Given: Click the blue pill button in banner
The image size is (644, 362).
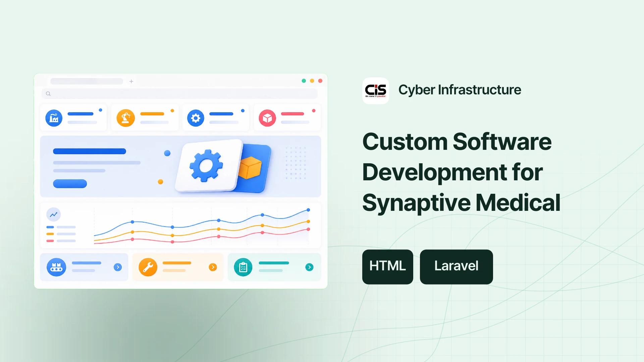Looking at the screenshot, I should click(70, 184).
